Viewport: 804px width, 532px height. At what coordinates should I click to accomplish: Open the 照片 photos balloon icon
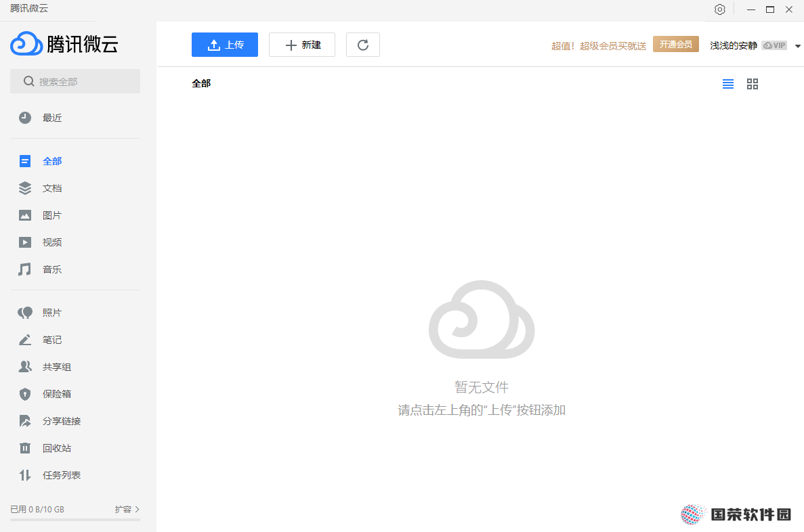[x=24, y=313]
